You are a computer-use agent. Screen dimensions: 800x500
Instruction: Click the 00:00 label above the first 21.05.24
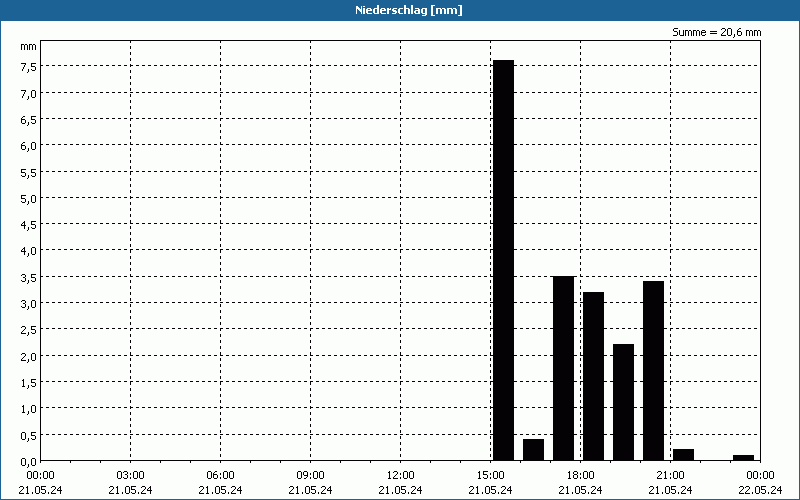40,476
